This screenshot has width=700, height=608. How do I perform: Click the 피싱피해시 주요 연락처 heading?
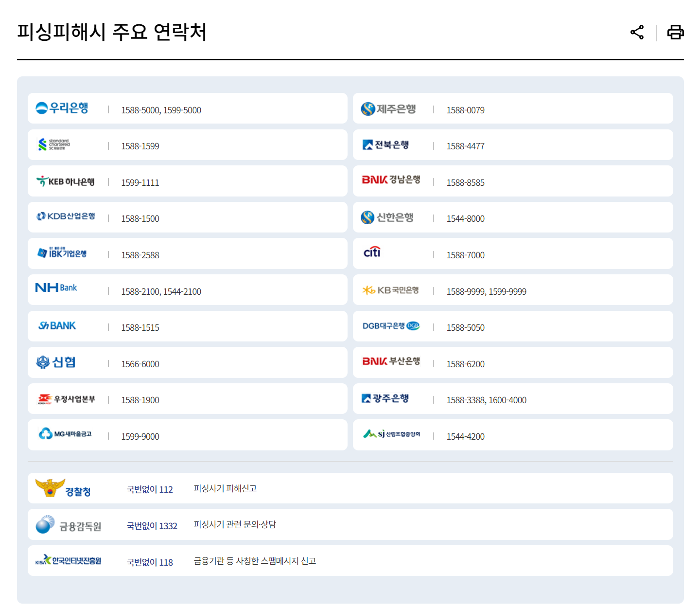[112, 32]
